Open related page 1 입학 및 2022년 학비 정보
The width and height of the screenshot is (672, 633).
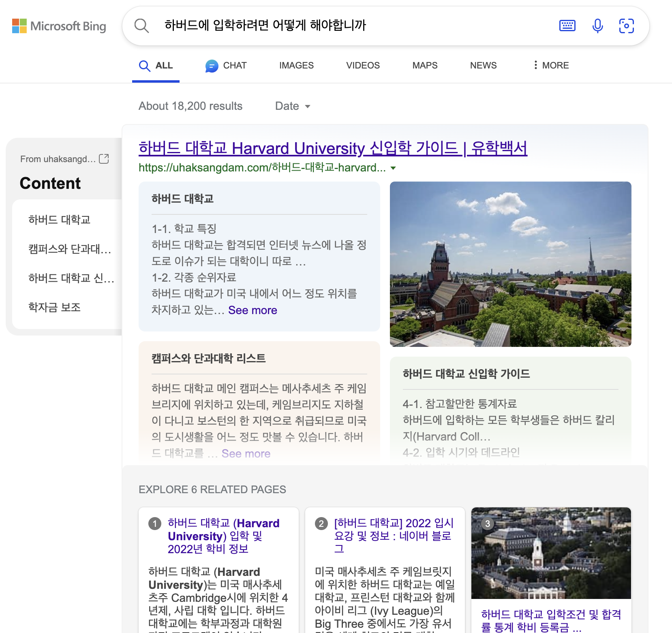coord(224,536)
